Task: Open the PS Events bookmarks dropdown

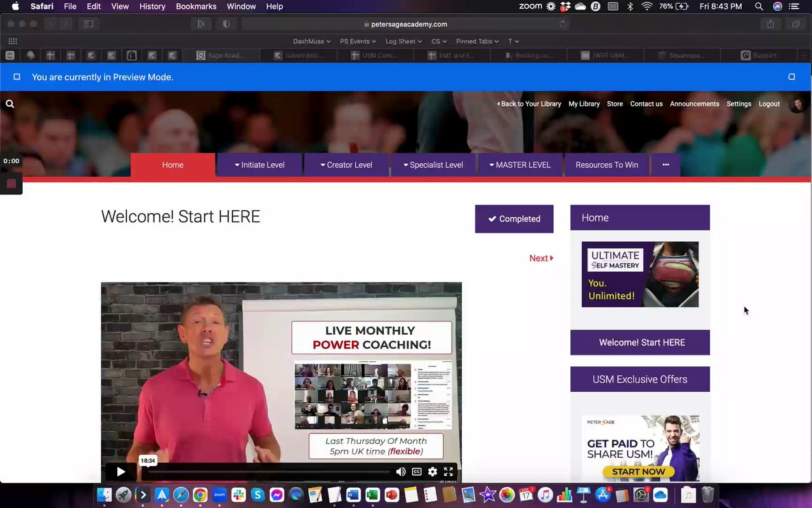Action: (358, 41)
